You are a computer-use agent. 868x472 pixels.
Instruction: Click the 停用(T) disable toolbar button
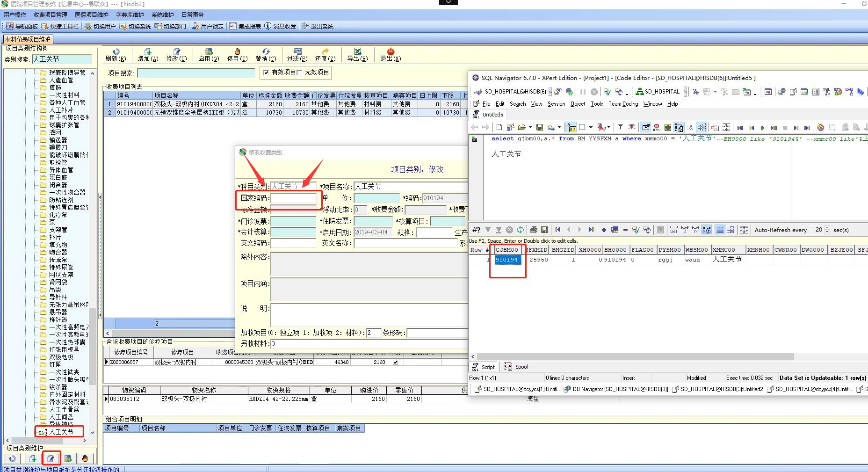[x=237, y=55]
